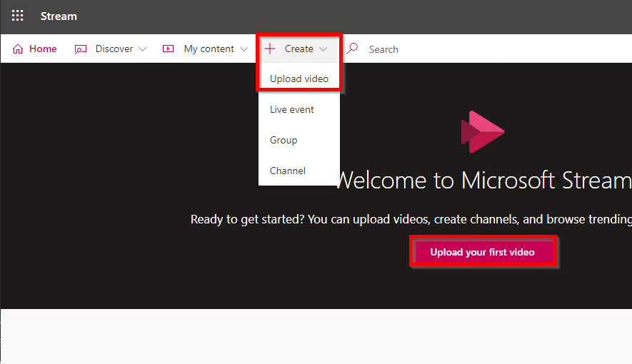Viewport: 632px width, 364px height.
Task: Choose Channel in the Create menu
Action: 288,171
